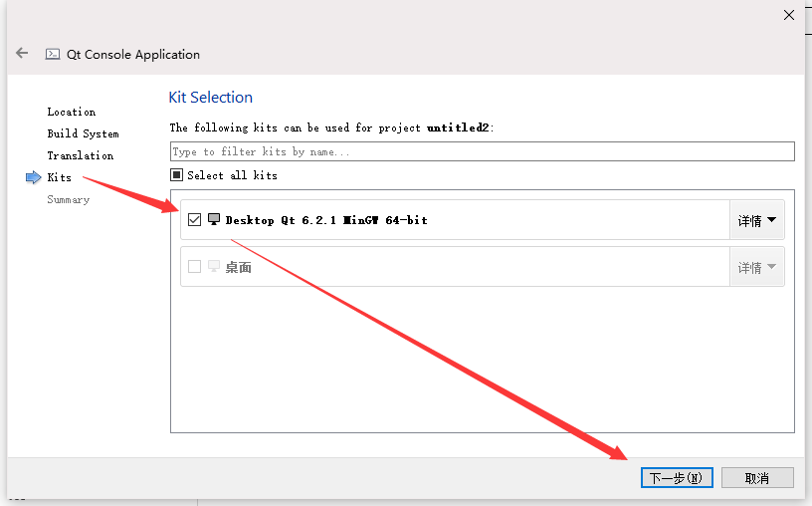Toggle the Select all kits checkbox
Image resolution: width=812 pixels, height=506 pixels.
tap(176, 175)
